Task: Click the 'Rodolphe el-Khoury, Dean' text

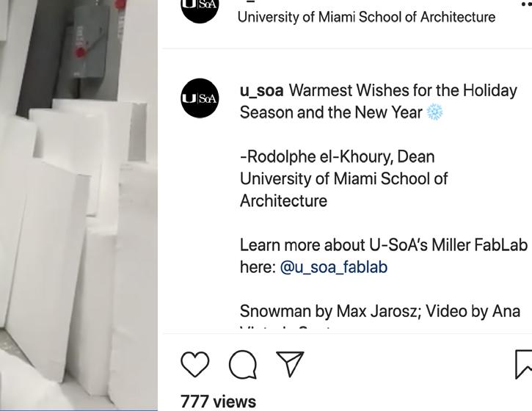Action: (338, 157)
